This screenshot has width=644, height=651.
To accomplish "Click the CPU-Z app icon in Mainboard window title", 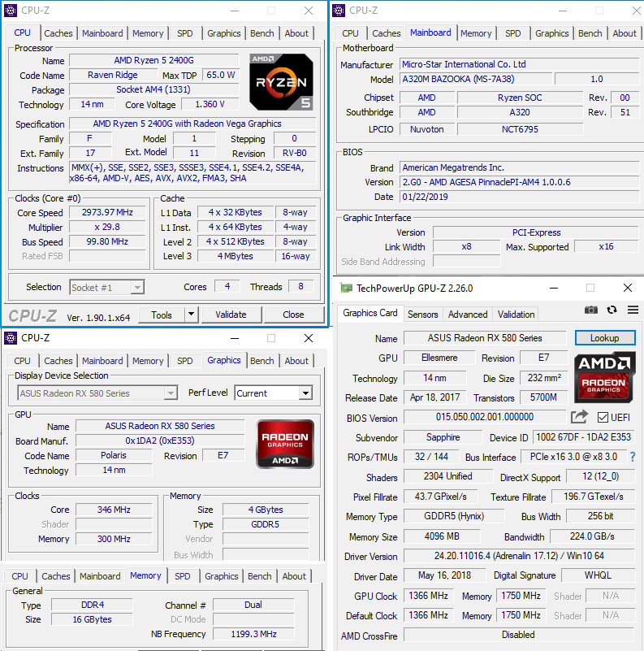I will (339, 11).
